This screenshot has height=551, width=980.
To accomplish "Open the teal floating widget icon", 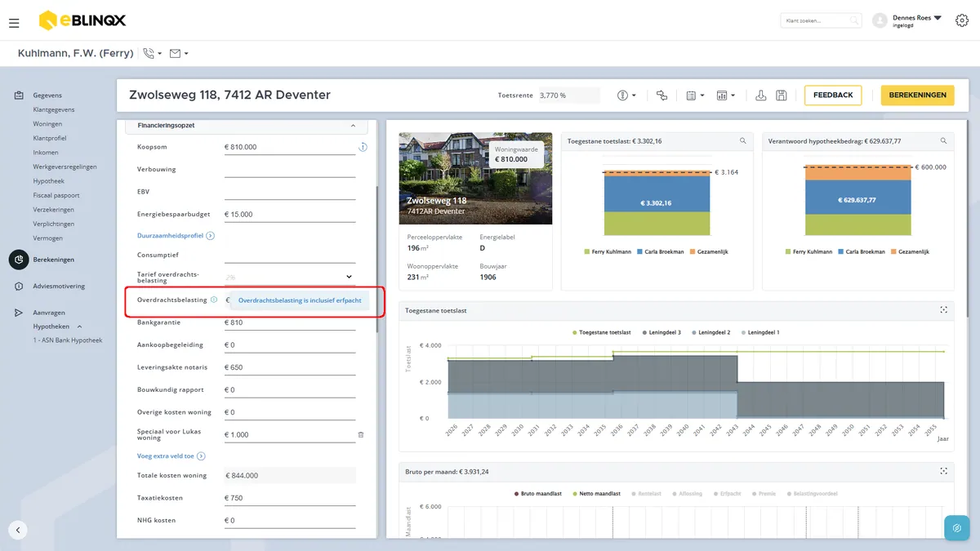I will [x=956, y=528].
